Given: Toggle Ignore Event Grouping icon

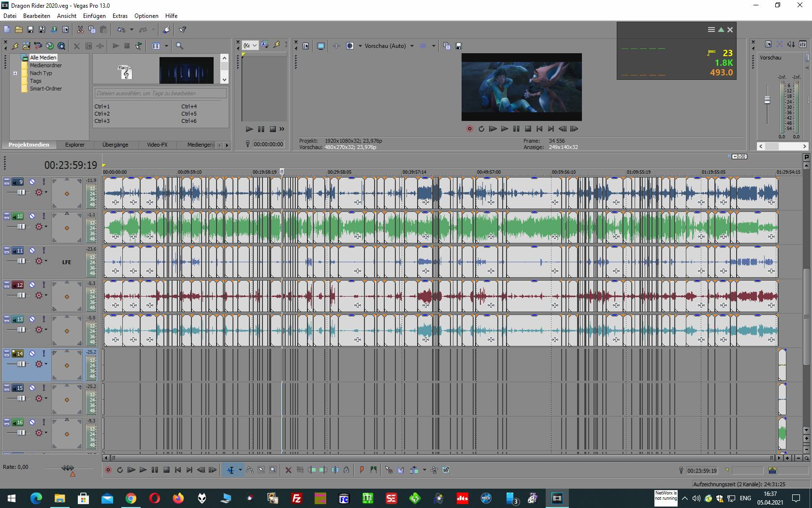Looking at the screenshot, I should tap(446, 470).
